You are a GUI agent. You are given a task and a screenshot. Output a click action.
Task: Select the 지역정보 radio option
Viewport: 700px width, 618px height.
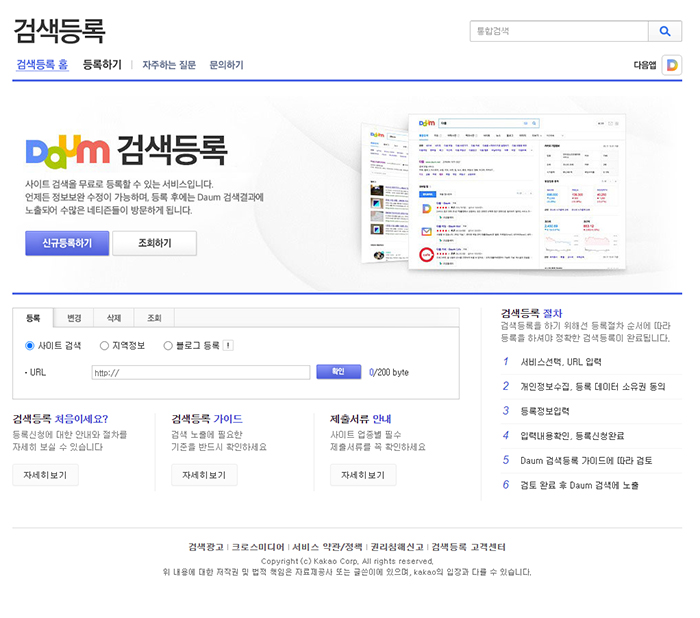pos(104,346)
